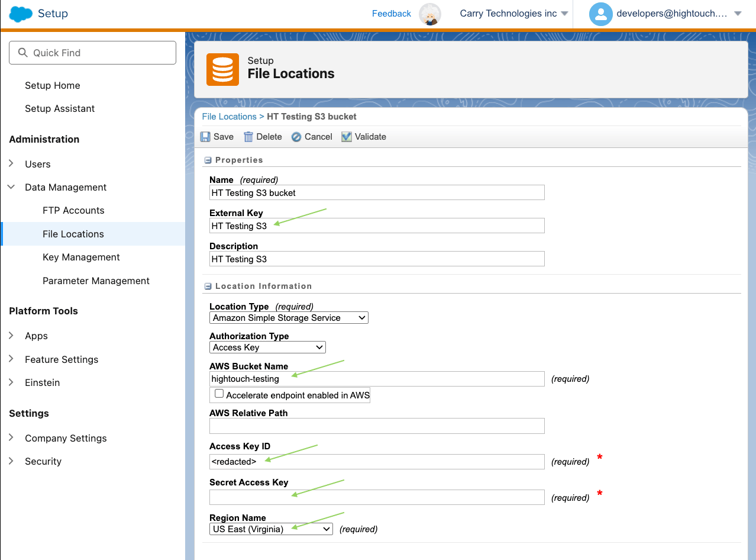Screen dimensions: 756x560
Task: Collapse the Properties section
Action: click(208, 160)
